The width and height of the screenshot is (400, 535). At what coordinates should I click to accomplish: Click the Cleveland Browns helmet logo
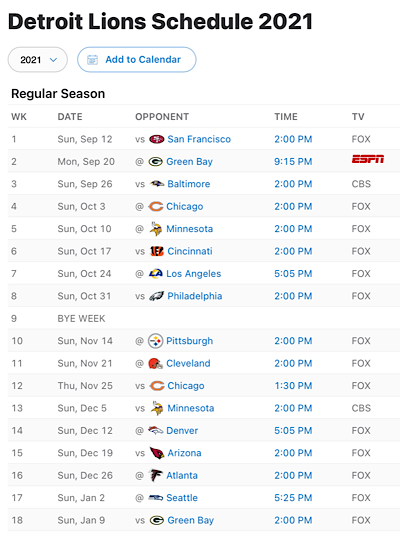(156, 363)
